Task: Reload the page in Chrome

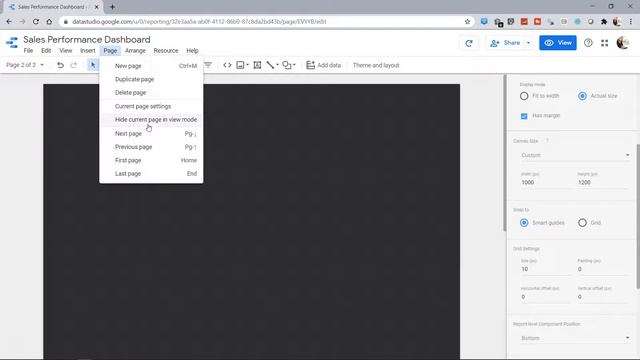Action: [36, 22]
